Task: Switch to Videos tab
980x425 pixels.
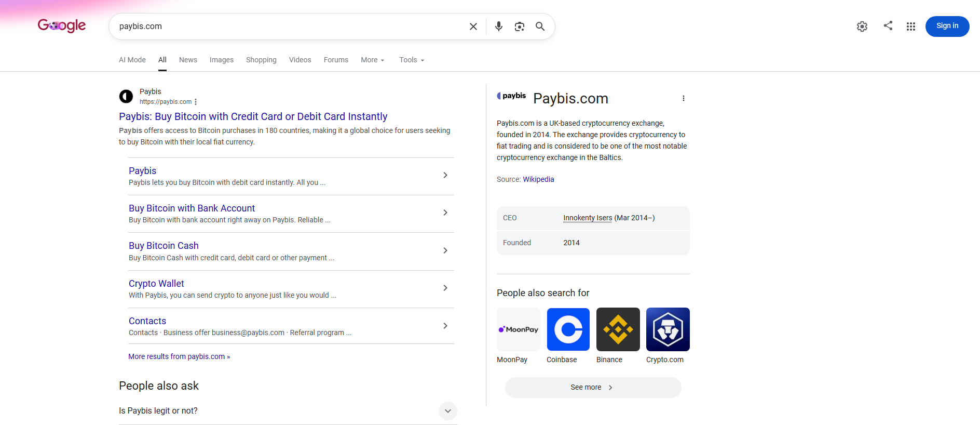Action: [300, 60]
